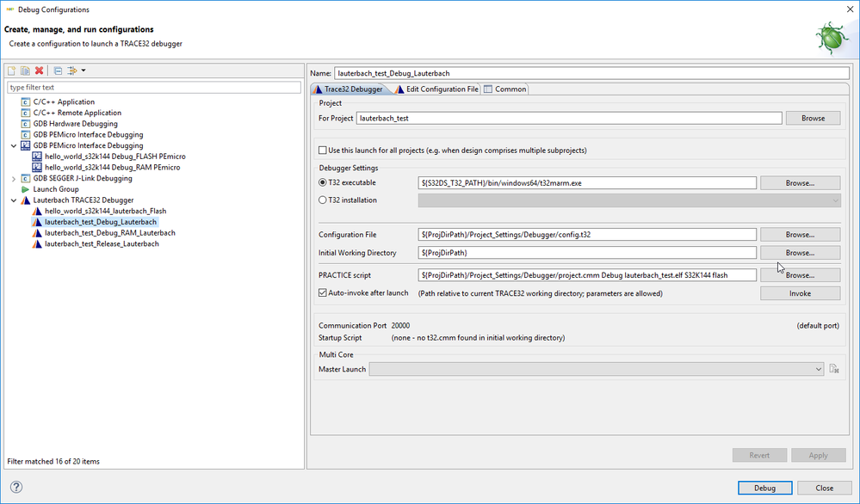Open the T32 installation dropdown
Screen dimensions: 860x504
coord(629,200)
